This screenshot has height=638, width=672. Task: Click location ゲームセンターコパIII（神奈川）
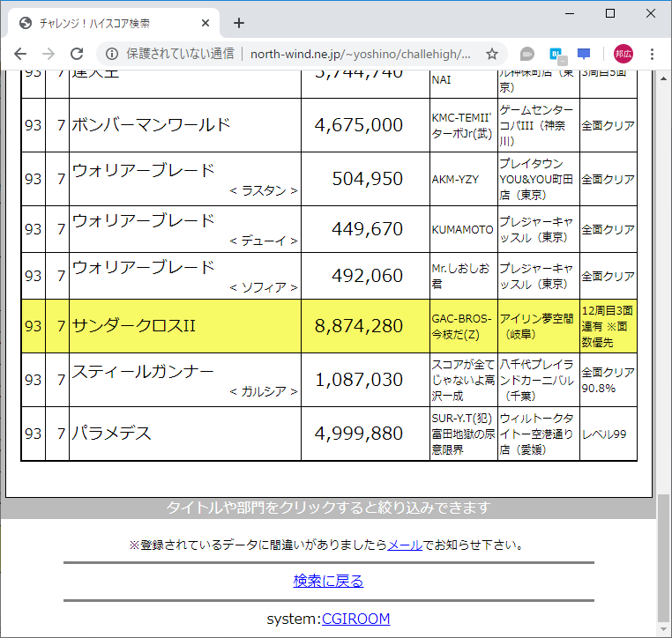(536, 125)
